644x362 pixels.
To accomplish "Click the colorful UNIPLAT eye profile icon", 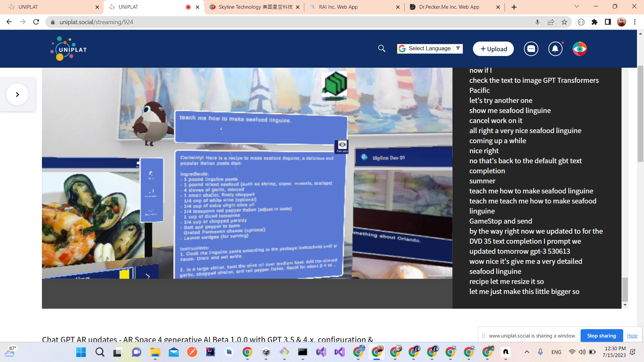I will pos(580,49).
